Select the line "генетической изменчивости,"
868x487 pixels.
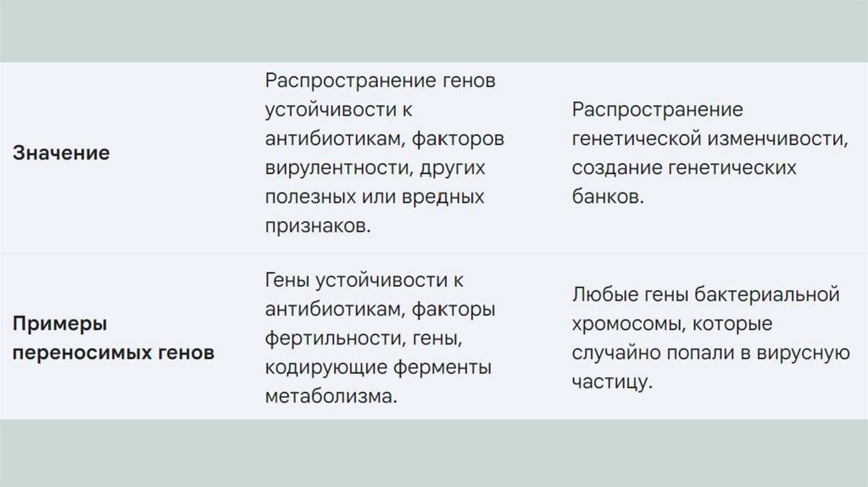(709, 138)
